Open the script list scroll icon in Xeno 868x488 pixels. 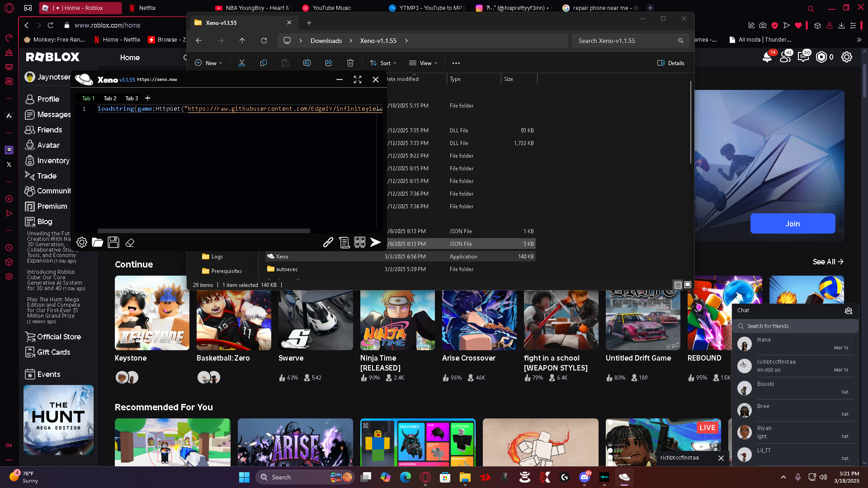pyautogui.click(x=344, y=243)
